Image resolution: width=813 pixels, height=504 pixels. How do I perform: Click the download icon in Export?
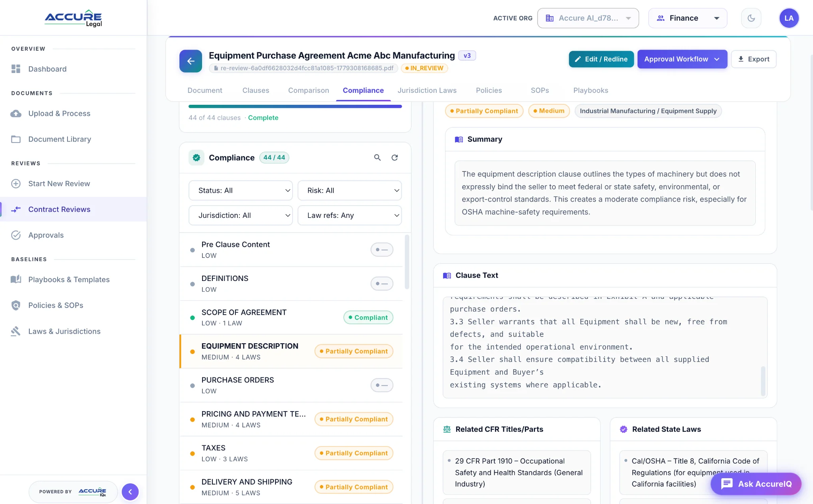pyautogui.click(x=741, y=59)
